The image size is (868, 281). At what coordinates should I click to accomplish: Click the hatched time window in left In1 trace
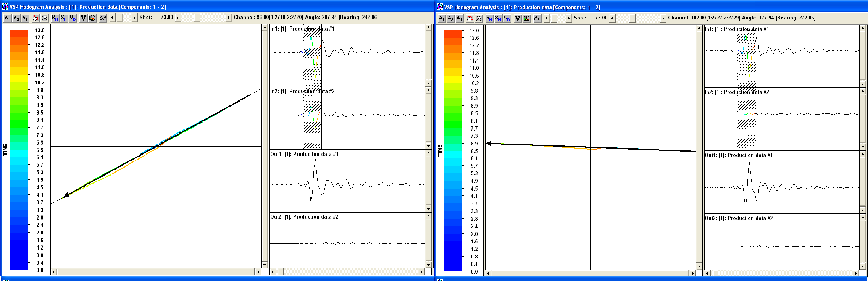tap(312, 56)
